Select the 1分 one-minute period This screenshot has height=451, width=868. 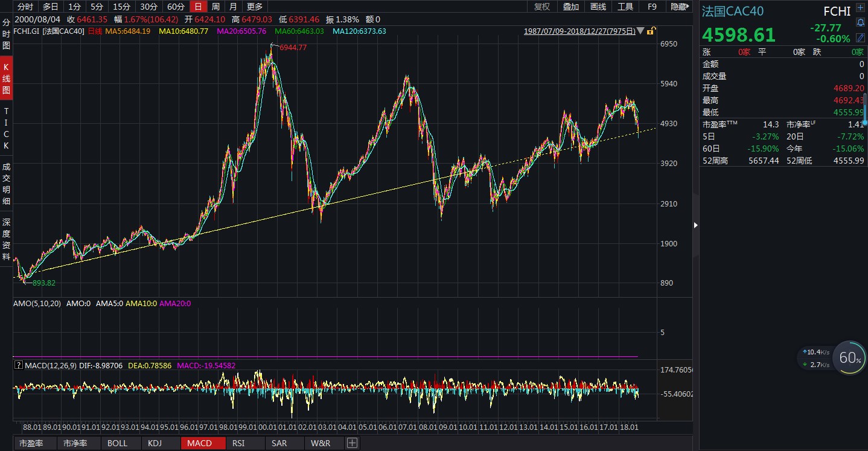pyautogui.click(x=74, y=7)
